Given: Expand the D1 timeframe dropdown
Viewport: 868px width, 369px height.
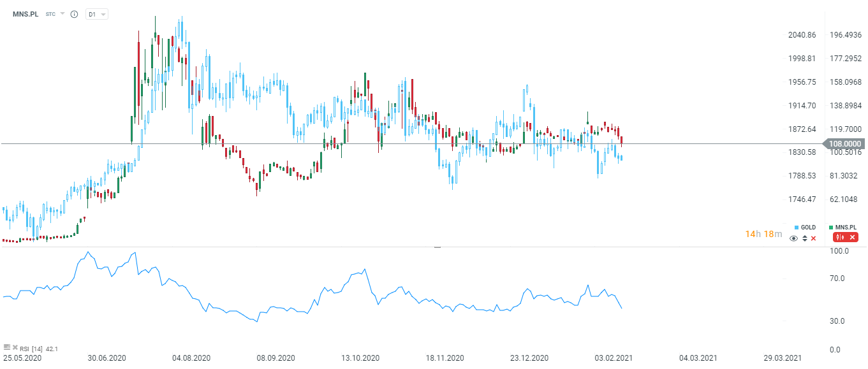Looking at the screenshot, I should [96, 14].
